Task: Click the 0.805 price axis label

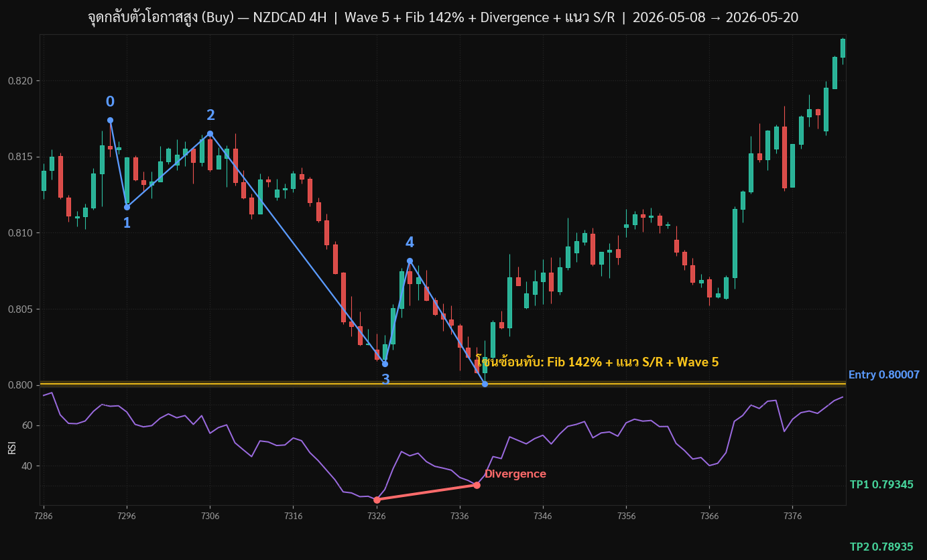Action: 20,309
